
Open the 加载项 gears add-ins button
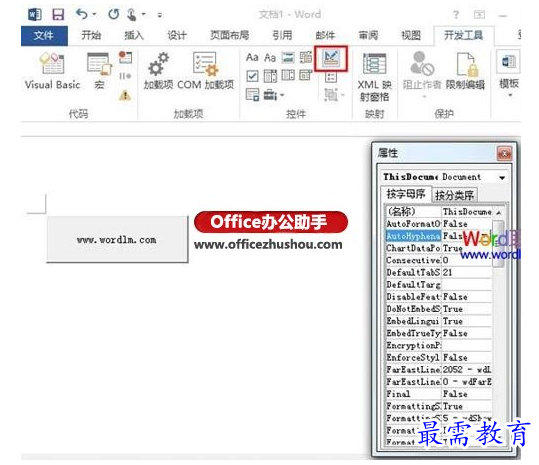pyautogui.click(x=158, y=70)
